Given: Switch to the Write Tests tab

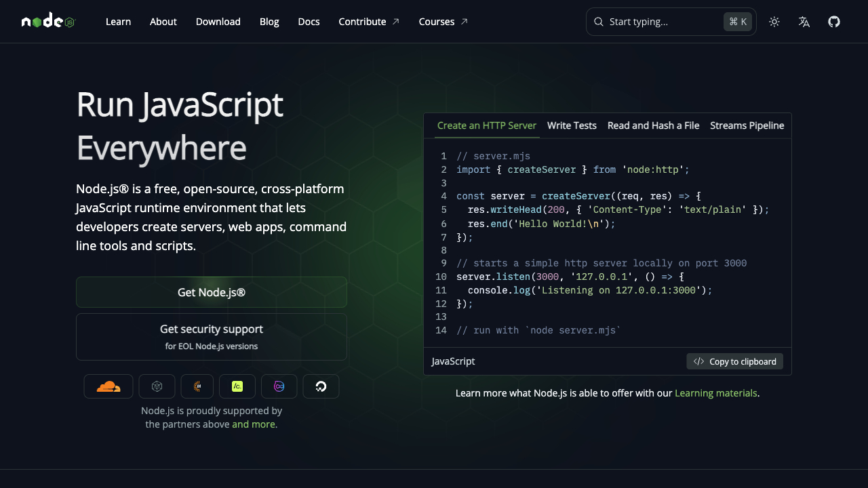Looking at the screenshot, I should 572,125.
